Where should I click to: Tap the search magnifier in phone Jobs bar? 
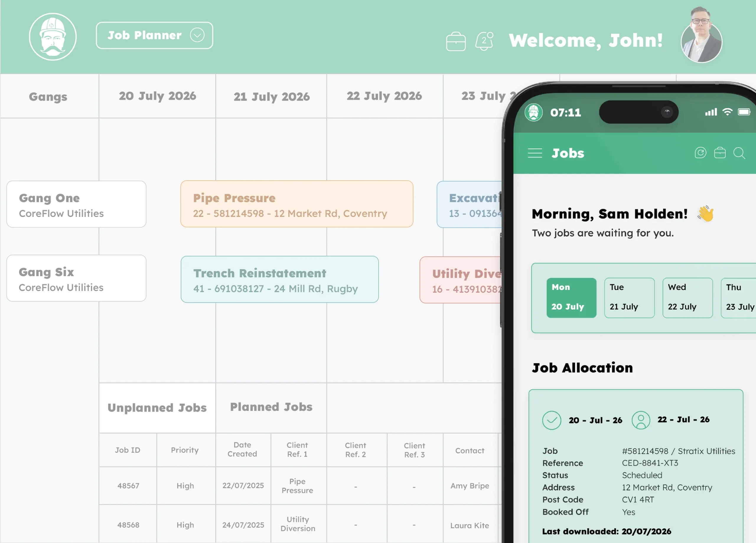point(739,153)
